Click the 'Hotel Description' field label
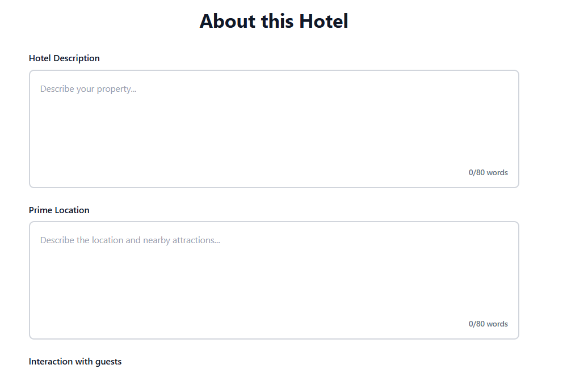588x373 pixels. pyautogui.click(x=64, y=58)
